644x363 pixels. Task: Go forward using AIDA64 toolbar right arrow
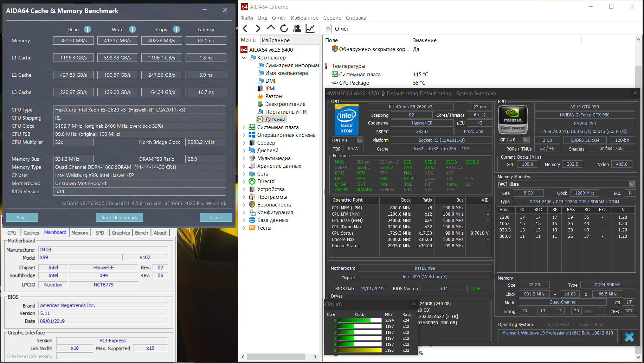[258, 28]
